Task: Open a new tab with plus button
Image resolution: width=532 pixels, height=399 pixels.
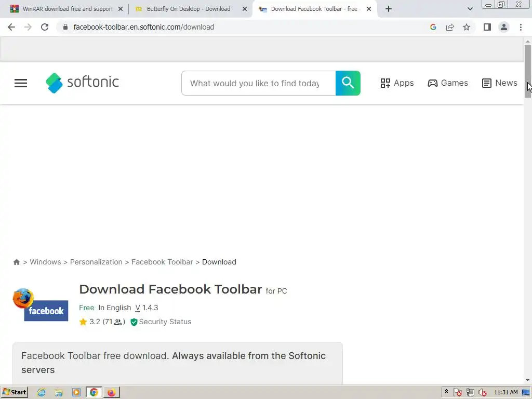Action: click(x=389, y=9)
